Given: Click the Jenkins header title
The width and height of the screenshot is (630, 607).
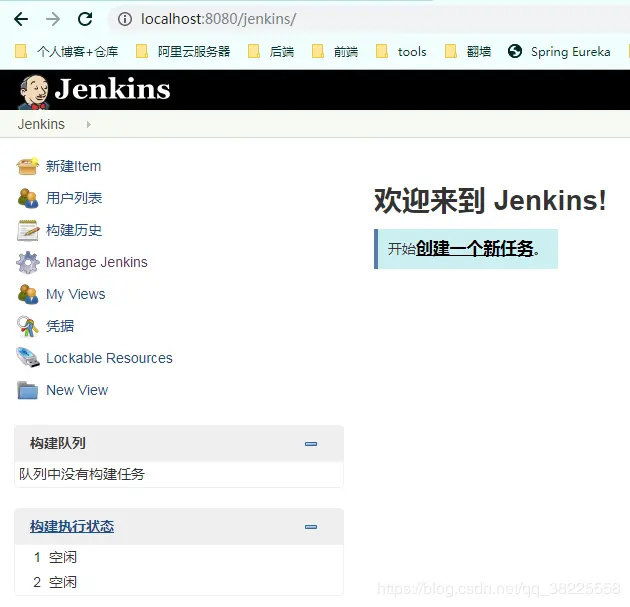Looking at the screenshot, I should [112, 89].
